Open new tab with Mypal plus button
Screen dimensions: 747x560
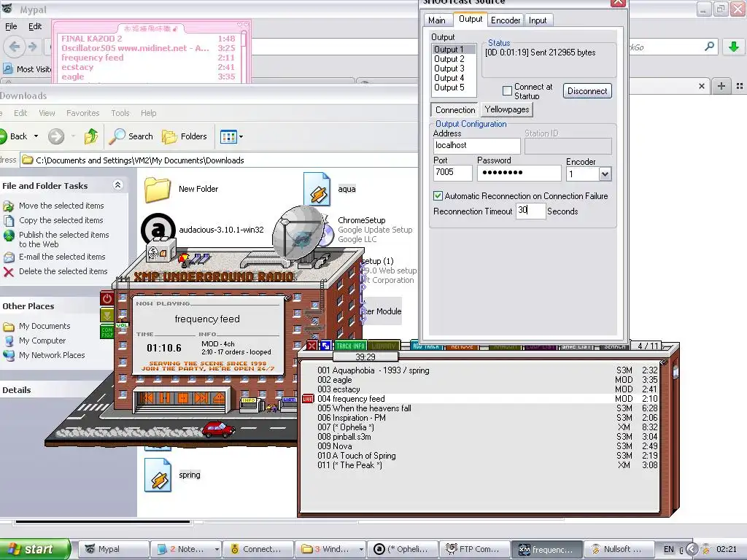721,86
